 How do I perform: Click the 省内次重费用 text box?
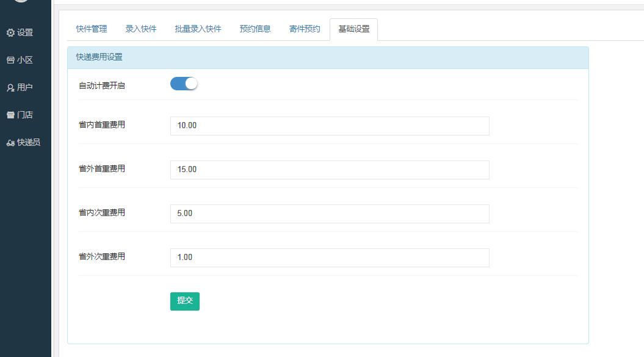tap(330, 214)
